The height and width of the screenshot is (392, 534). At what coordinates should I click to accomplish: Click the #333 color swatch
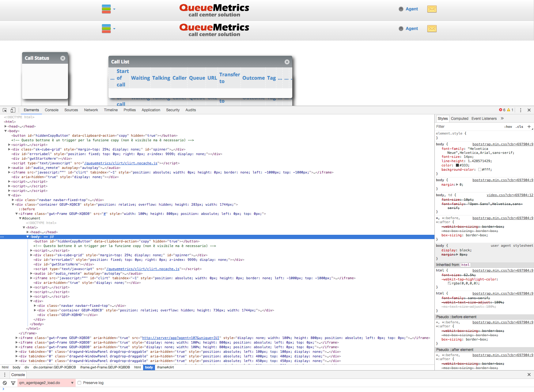pyautogui.click(x=457, y=165)
